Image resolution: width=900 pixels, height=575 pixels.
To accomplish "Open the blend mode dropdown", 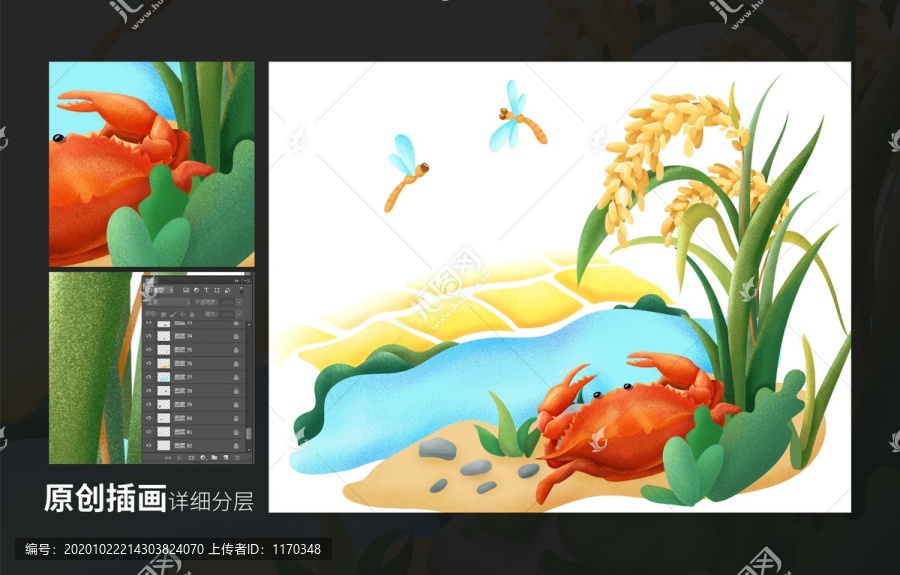I will tap(167, 302).
